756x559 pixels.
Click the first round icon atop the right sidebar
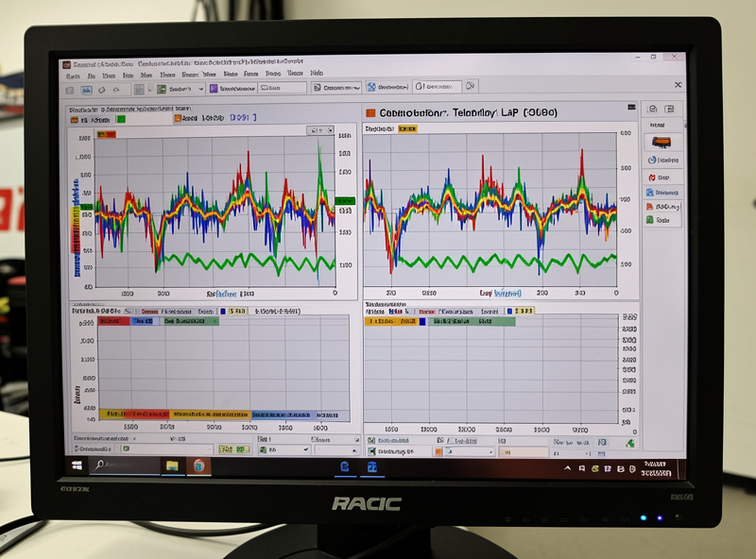click(652, 110)
